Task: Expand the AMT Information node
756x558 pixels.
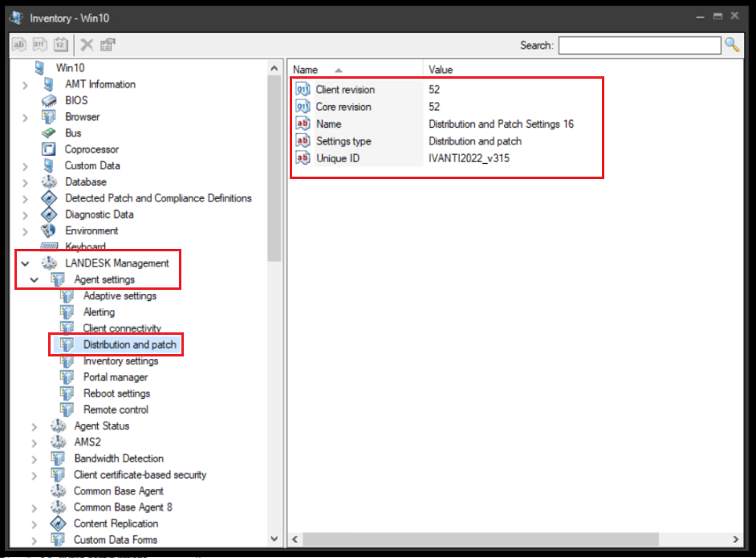Action: click(24, 83)
